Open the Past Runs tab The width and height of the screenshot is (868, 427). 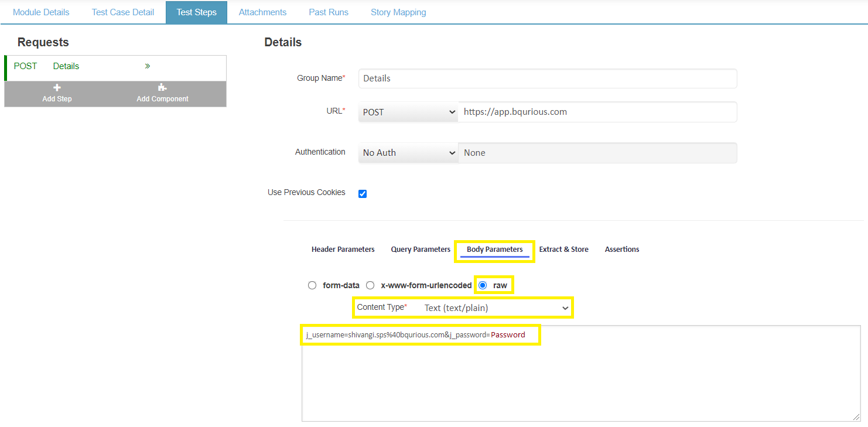click(x=329, y=12)
